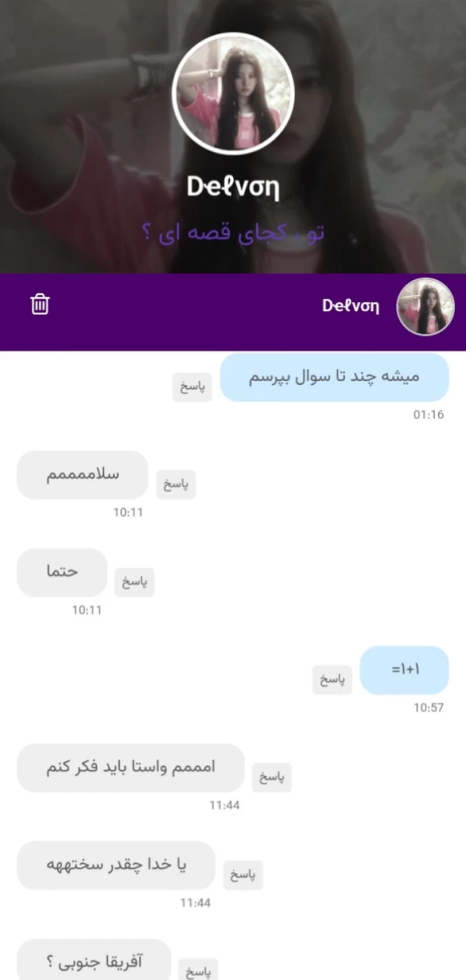Screen dimensions: 466x980
Task: Click پاسخ beside the '1+1=' message
Action: (332, 680)
